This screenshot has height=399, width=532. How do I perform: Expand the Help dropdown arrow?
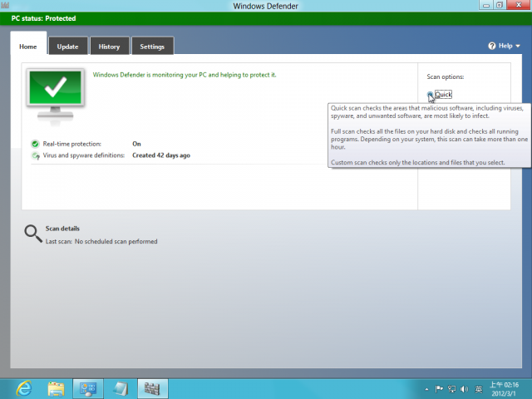tap(518, 47)
